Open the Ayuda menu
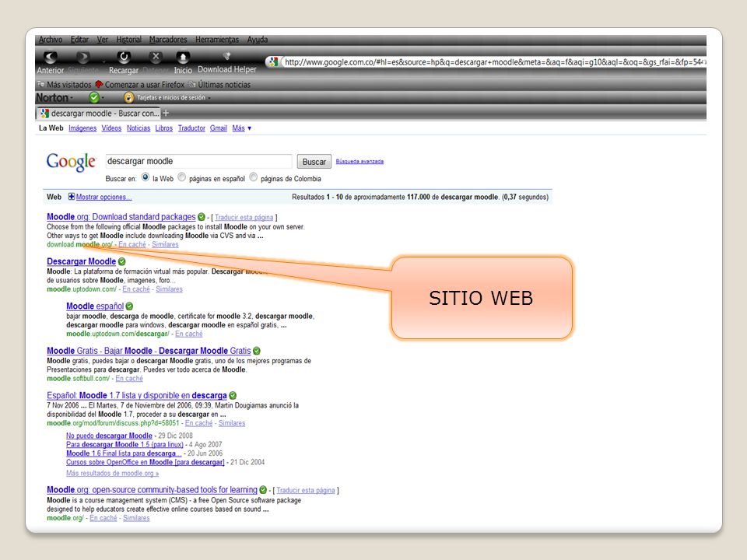The image size is (747, 560). point(258,40)
